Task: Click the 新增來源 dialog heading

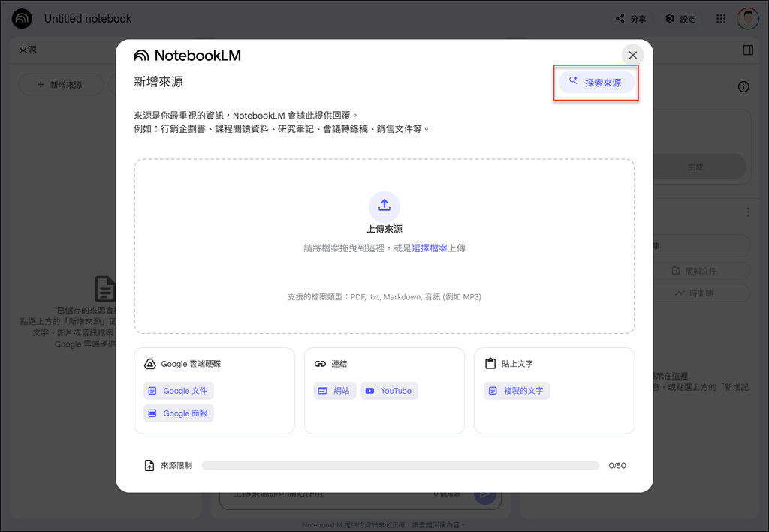Action: coord(158,81)
